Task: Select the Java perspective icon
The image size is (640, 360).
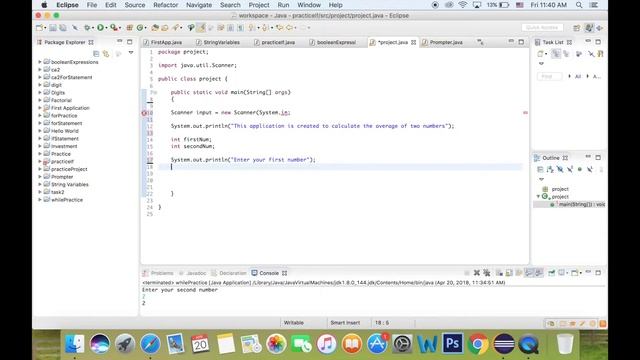Action: [589, 28]
